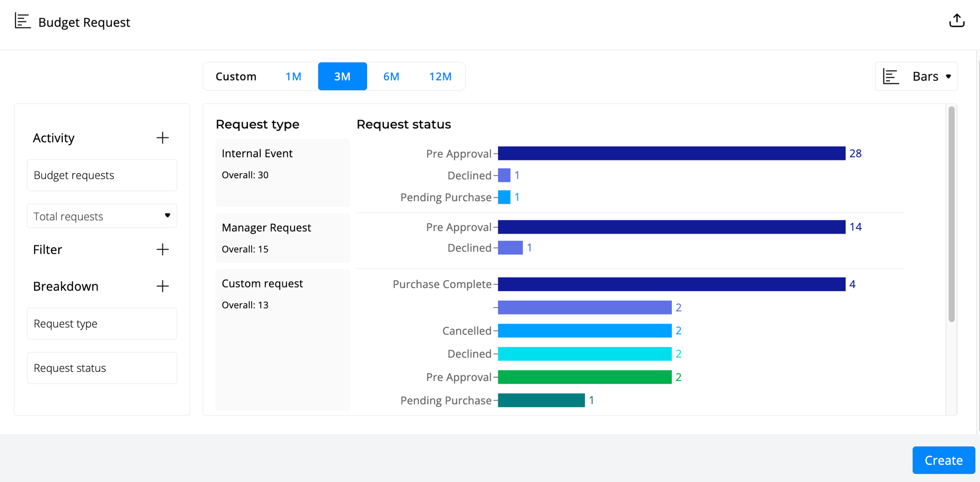The height and width of the screenshot is (482, 980).
Task: Click the export upload icon
Action: tap(957, 20)
